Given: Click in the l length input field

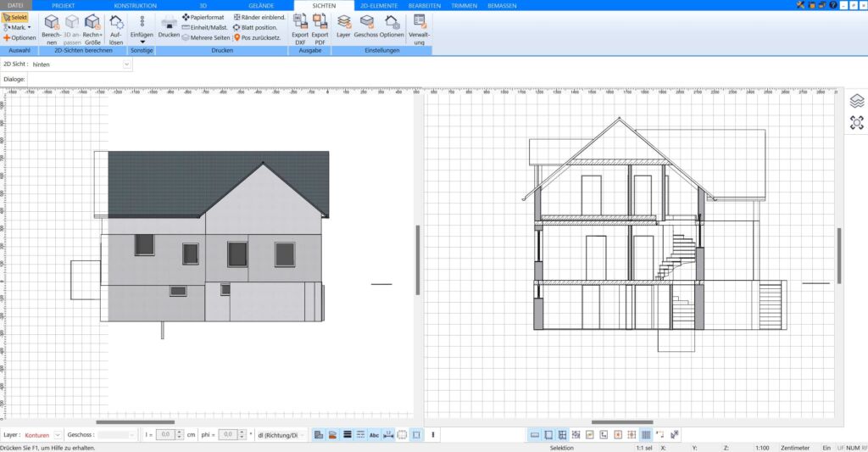Looking at the screenshot, I should point(165,435).
